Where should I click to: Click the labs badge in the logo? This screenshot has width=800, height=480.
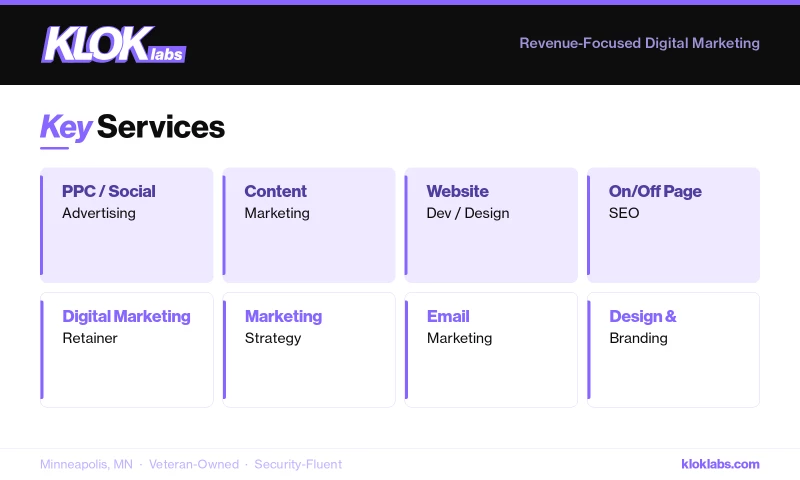click(165, 54)
